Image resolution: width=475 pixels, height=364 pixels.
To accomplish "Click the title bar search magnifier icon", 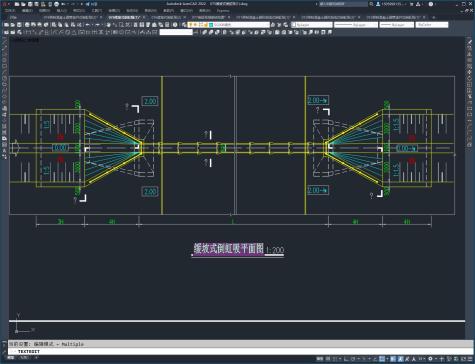I will pos(371,4).
